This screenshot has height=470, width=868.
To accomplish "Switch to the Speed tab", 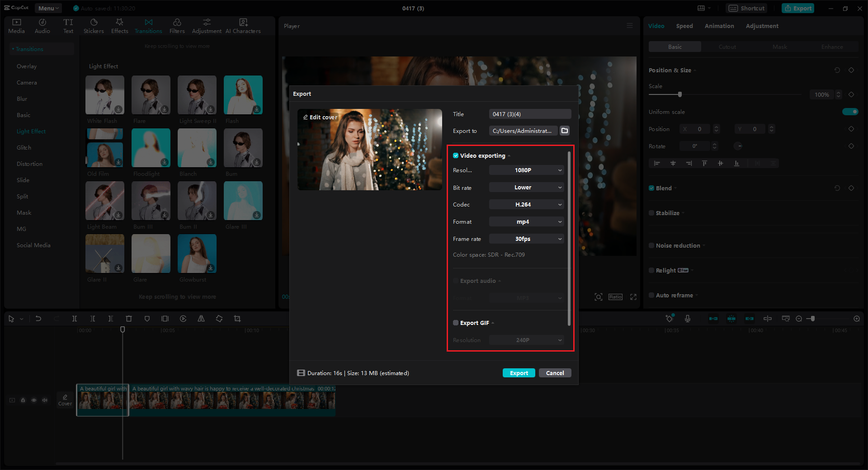I will point(684,26).
